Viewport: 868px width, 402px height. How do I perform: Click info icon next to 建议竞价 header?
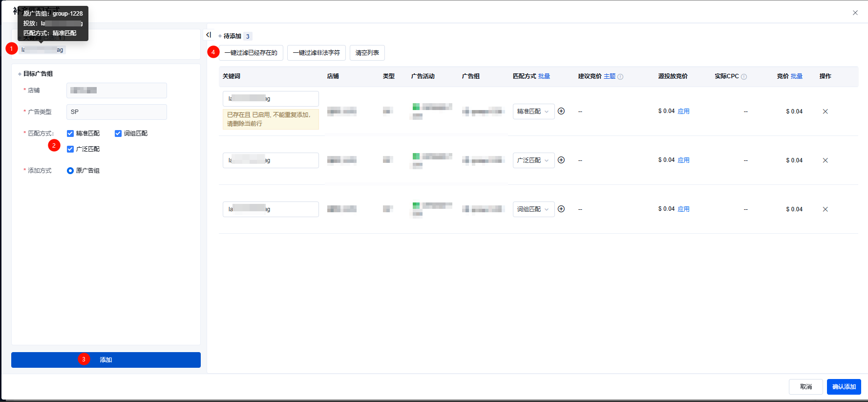tap(620, 77)
